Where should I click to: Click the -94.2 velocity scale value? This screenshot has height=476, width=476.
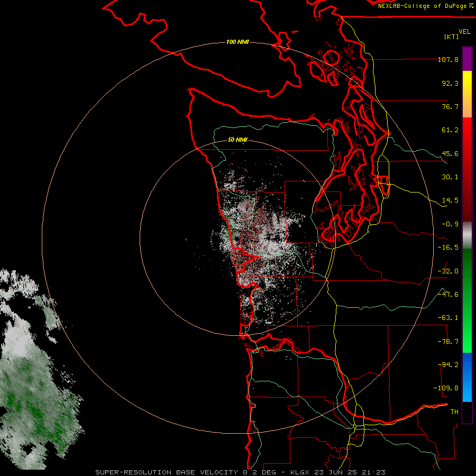click(448, 365)
